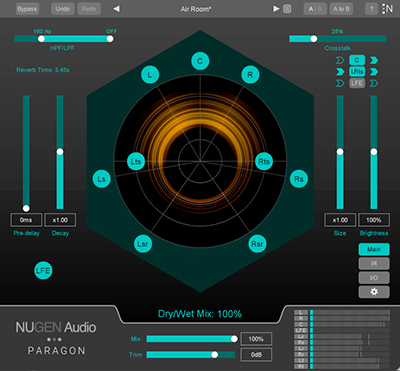Toggle the C crosstalk channel button

click(357, 60)
